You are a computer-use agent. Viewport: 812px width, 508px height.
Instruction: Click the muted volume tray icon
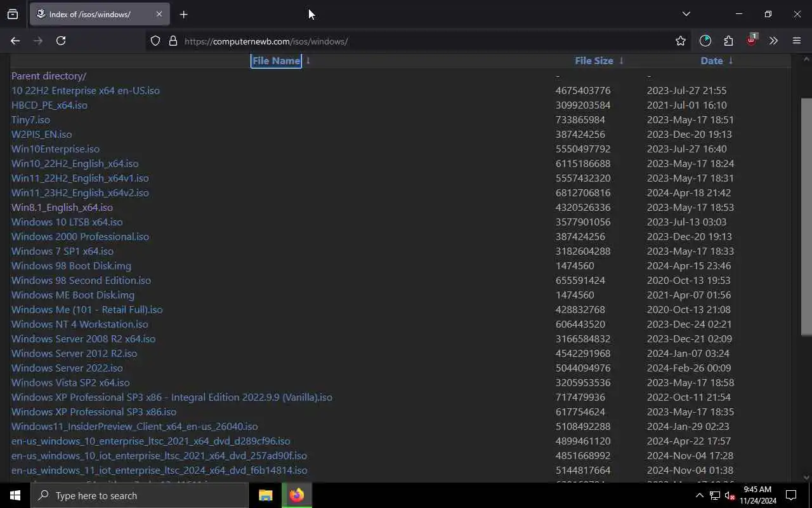(x=730, y=496)
